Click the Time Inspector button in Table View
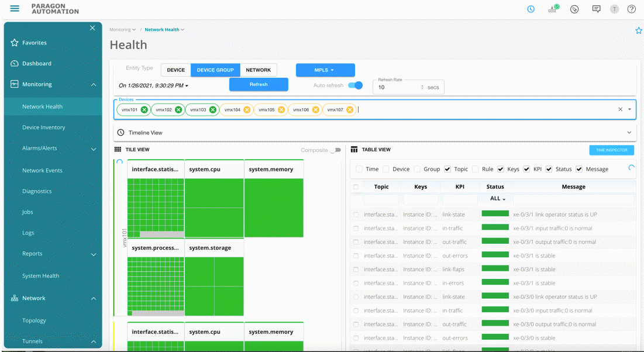Screen dimensions: 644x352 coord(611,150)
